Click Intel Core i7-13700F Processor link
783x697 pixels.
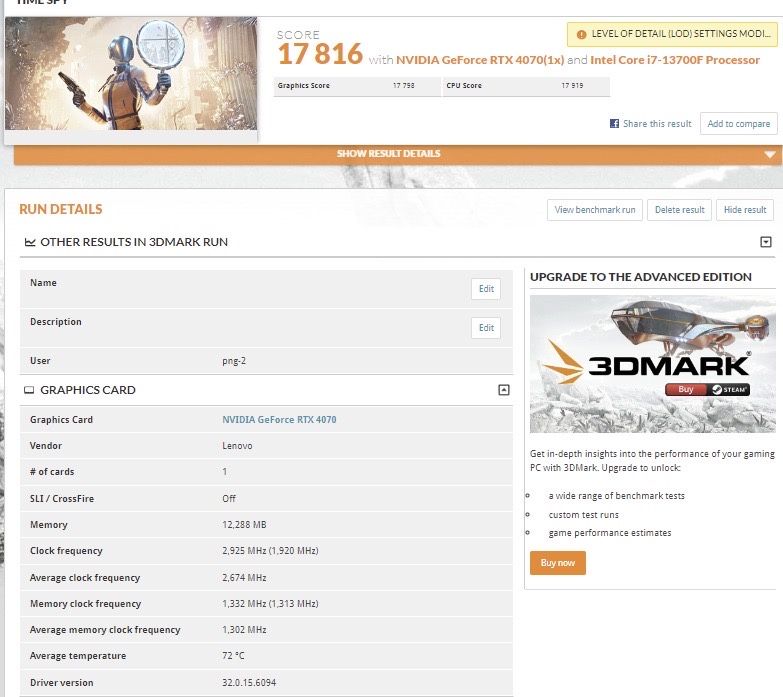tap(675, 60)
